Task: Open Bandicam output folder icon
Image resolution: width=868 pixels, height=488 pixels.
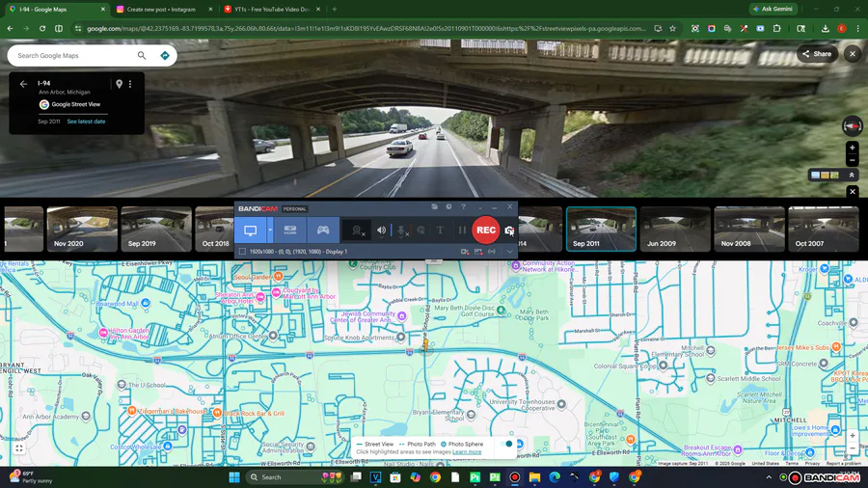Action: pos(435,207)
